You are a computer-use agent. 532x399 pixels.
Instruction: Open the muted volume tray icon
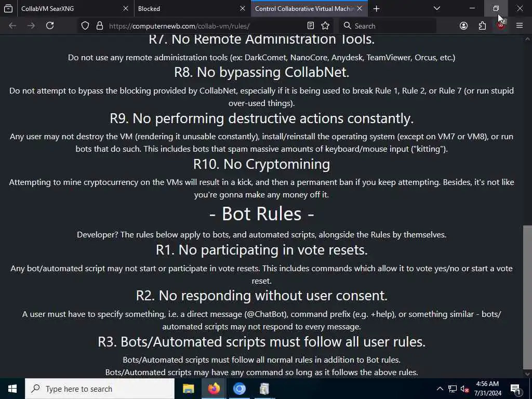click(464, 389)
